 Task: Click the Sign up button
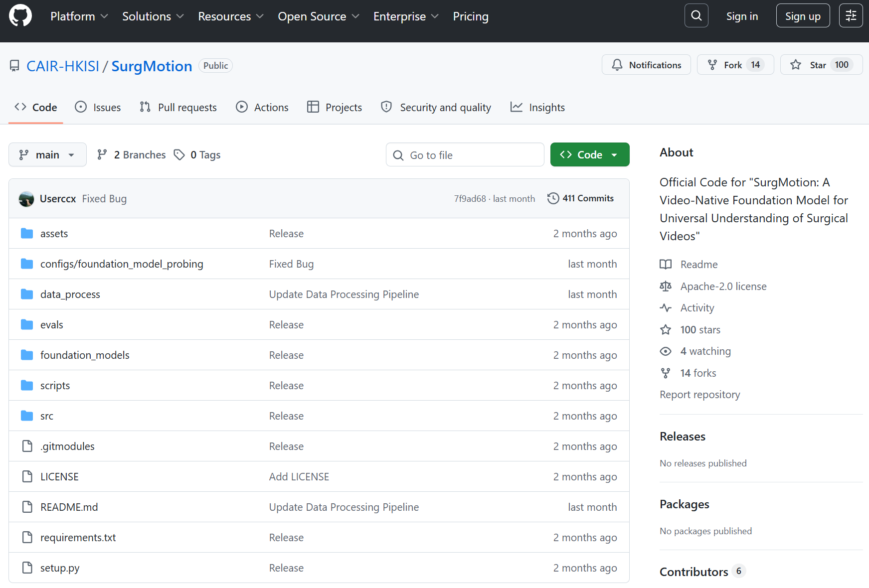[x=803, y=16]
